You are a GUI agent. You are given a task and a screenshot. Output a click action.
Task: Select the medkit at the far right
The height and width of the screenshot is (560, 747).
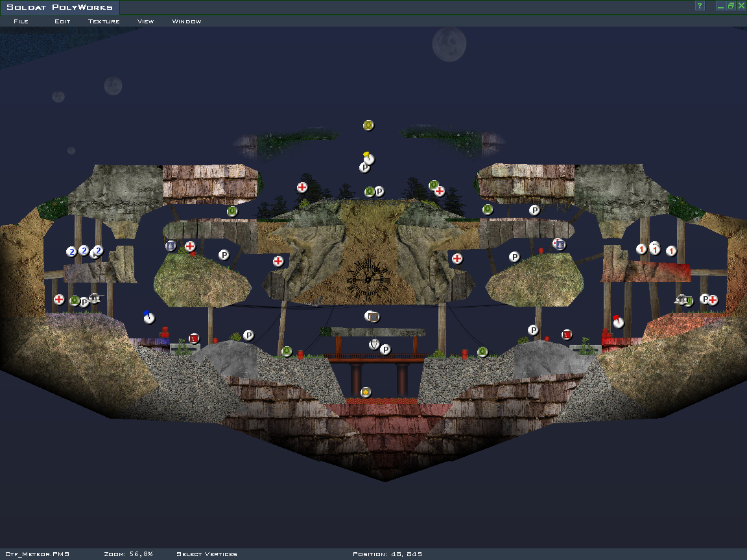point(713,300)
